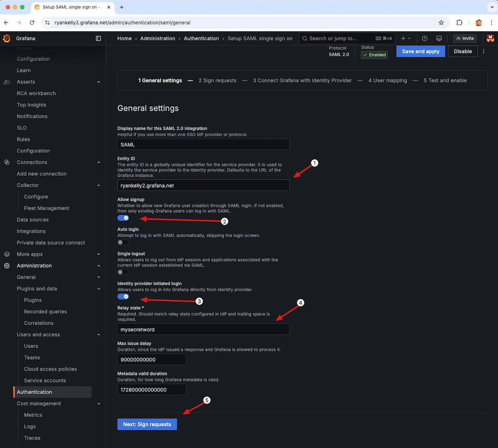Viewport: 498px width, 448px height.
Task: Click the user avatar in Grafana top bar
Action: coord(490,38)
